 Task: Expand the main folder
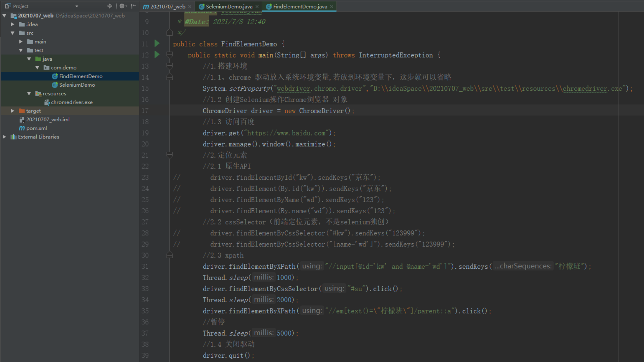[x=21, y=42]
